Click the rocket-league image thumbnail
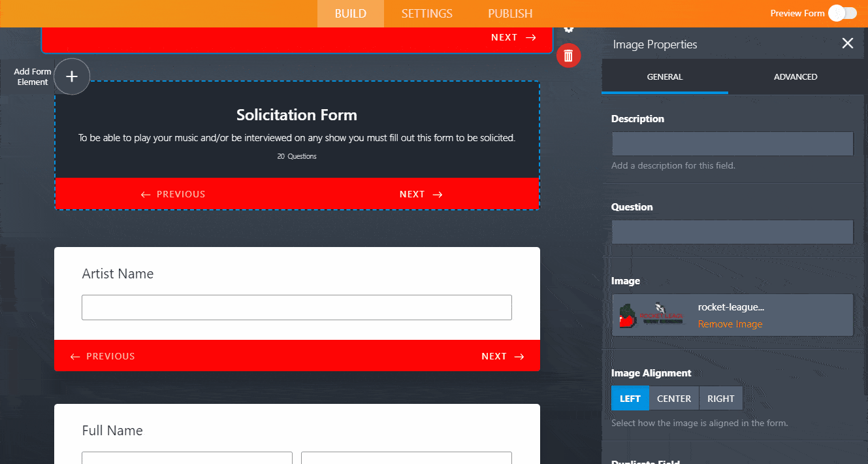Image resolution: width=868 pixels, height=464 pixels. click(652, 315)
